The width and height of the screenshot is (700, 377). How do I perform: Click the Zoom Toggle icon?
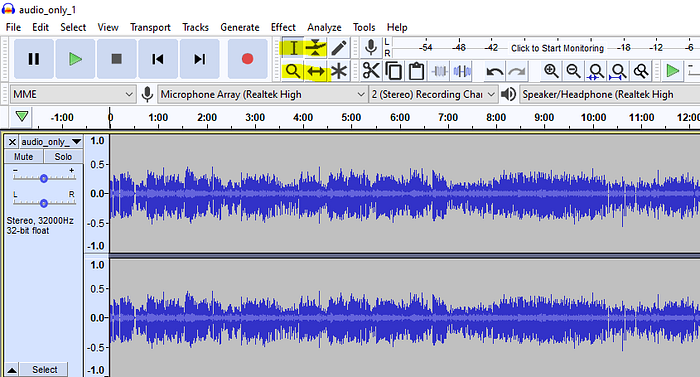pos(641,71)
